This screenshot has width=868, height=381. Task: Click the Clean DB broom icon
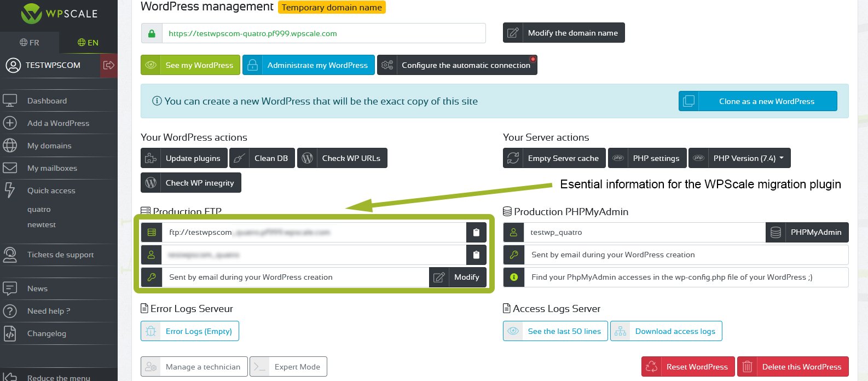point(239,158)
